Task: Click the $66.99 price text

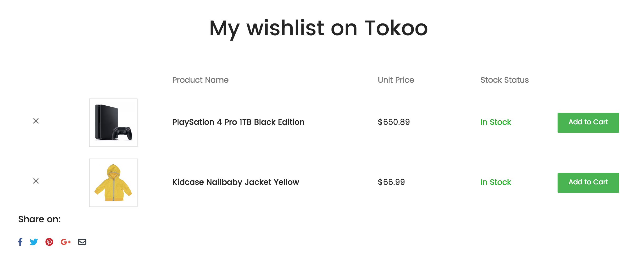Action: 391,182
